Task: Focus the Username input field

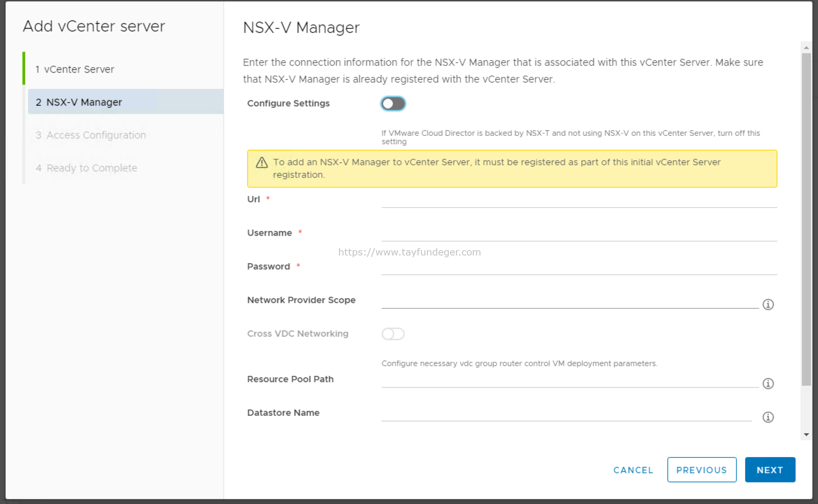Action: click(x=579, y=233)
